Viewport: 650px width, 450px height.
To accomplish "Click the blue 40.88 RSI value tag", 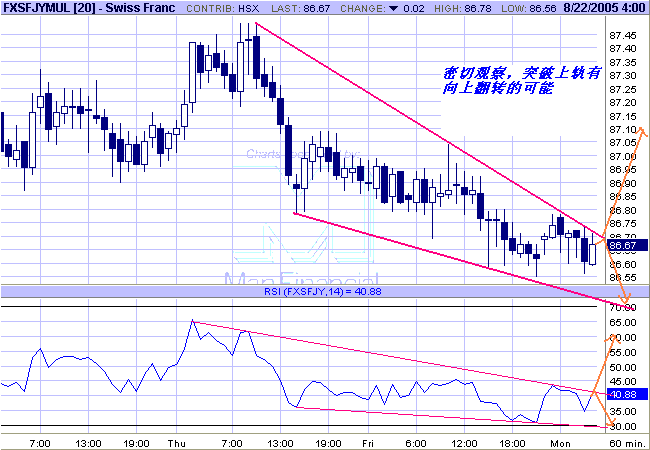I will tap(627, 394).
